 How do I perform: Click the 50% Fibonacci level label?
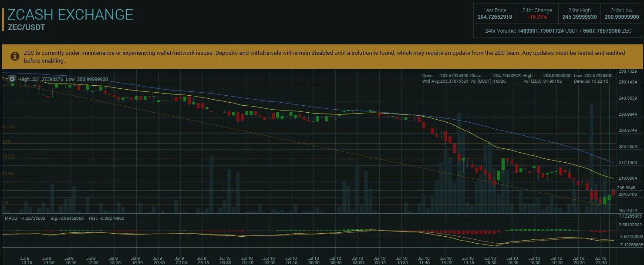[6, 141]
